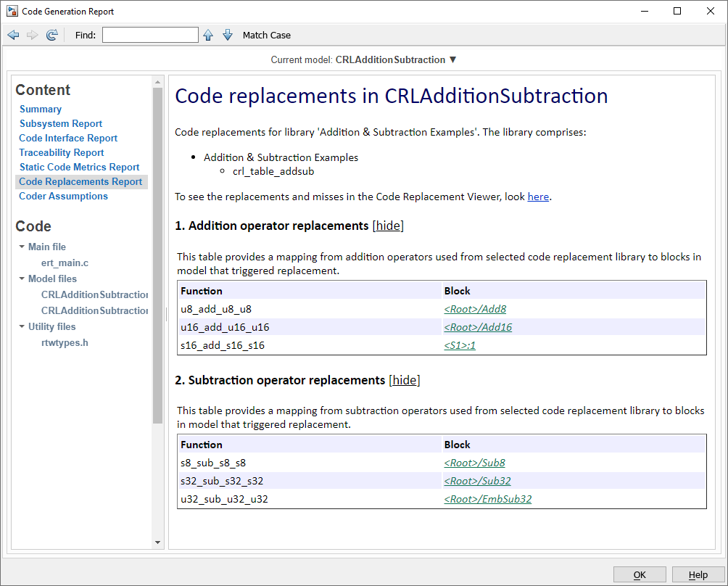The width and height of the screenshot is (728, 586).
Task: Navigate back using the left arrow icon
Action: tap(13, 34)
